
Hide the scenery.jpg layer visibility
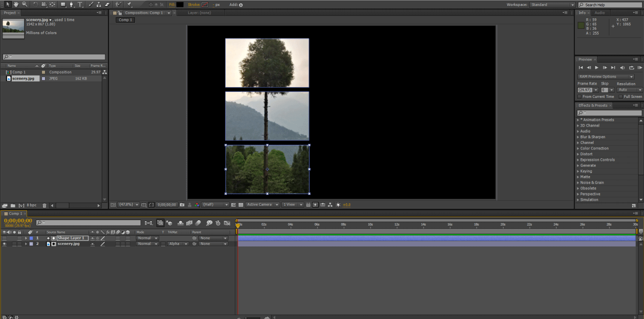click(x=4, y=244)
